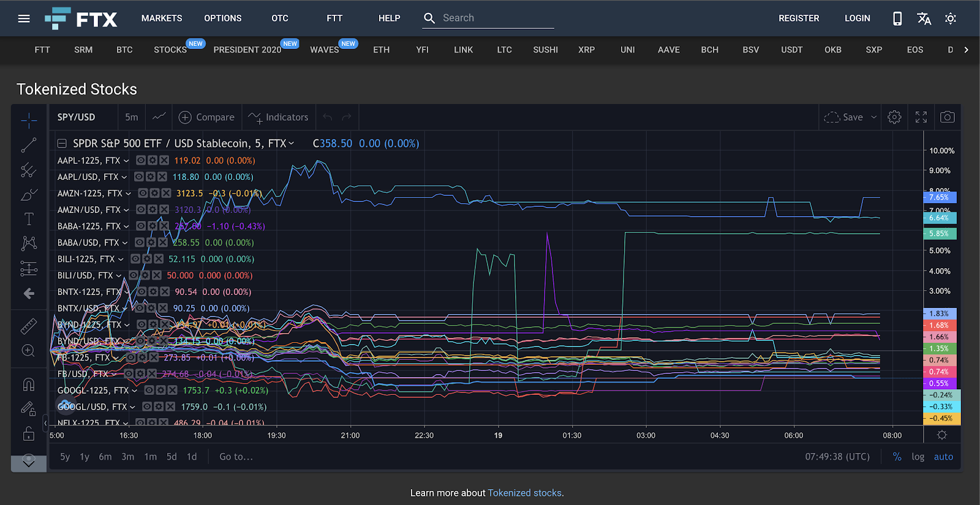Select the trend line drawing tool
The height and width of the screenshot is (505, 980).
click(29, 145)
